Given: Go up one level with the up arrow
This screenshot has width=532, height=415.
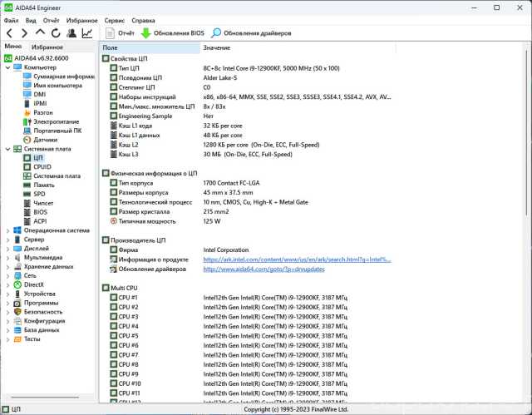Looking at the screenshot, I should click(40, 33).
